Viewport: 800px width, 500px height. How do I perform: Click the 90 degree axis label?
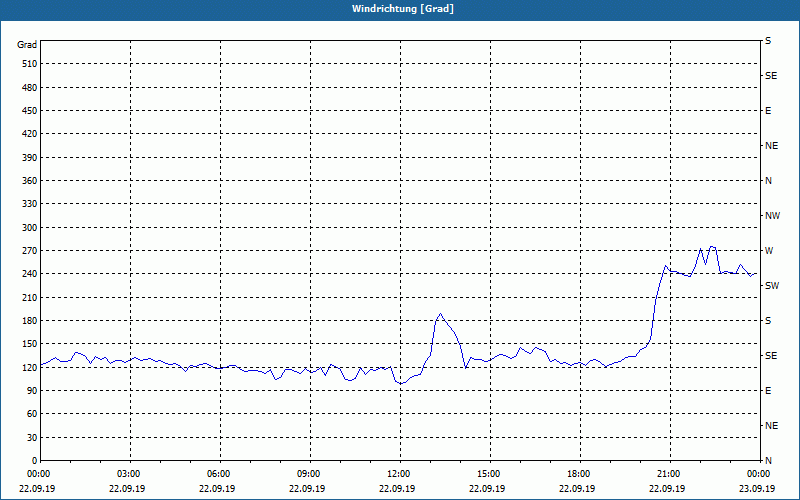point(31,391)
